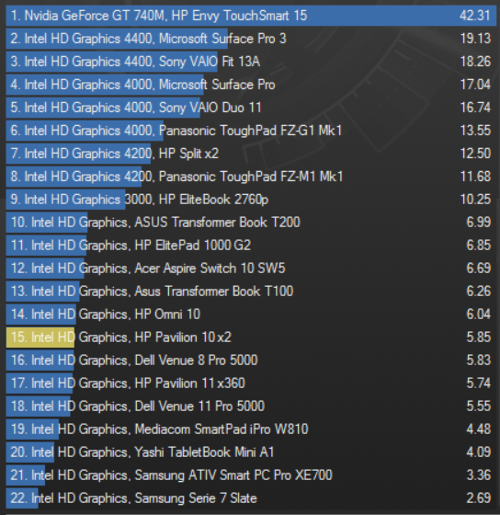Viewport: 500px width, 515px height.
Task: Select the Microsoft Surface Pro 3 row
Action: click(x=251, y=38)
